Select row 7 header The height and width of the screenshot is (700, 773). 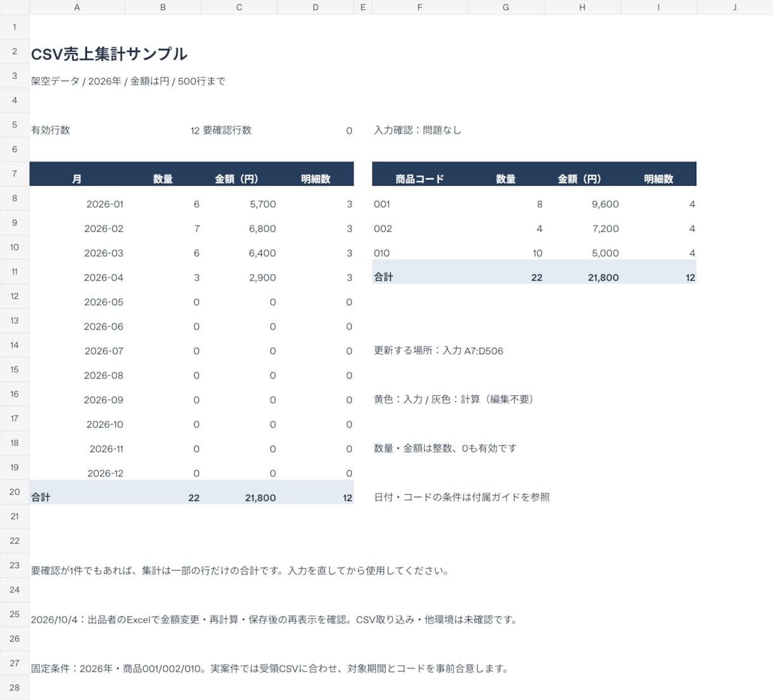coord(15,174)
